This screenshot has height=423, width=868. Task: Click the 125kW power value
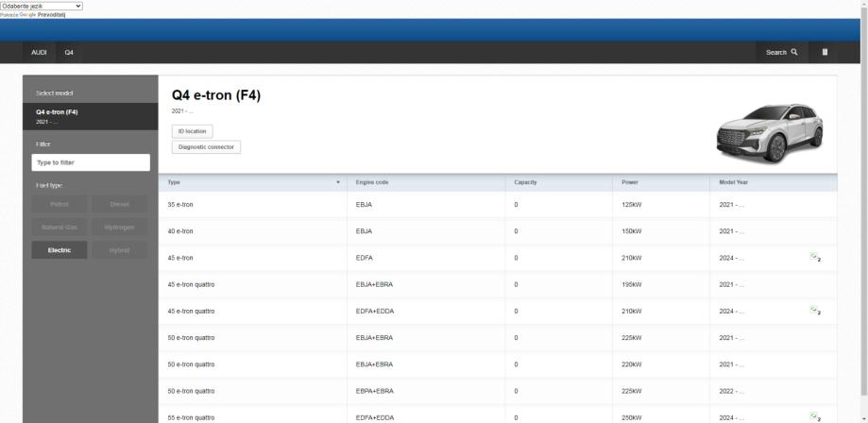(631, 204)
